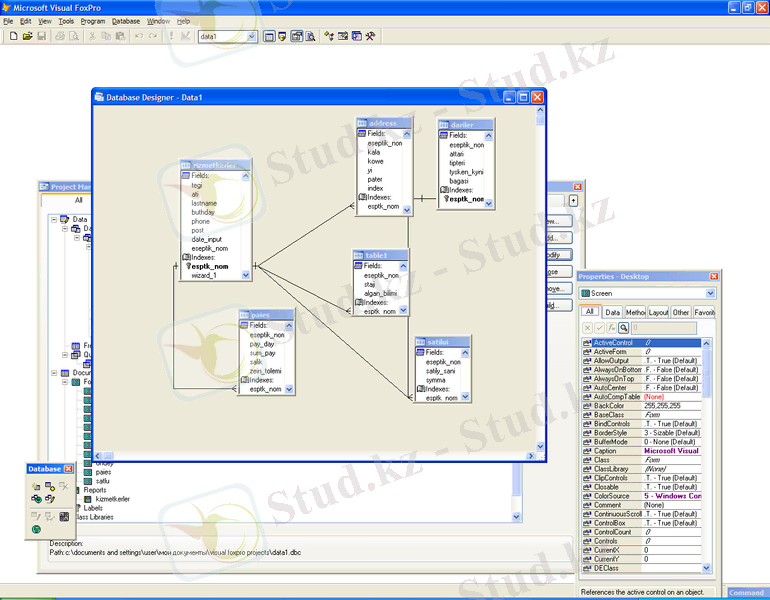Image resolution: width=770 pixels, height=600 pixels.
Task: Click the Open file toolbar icon
Action: point(27,37)
